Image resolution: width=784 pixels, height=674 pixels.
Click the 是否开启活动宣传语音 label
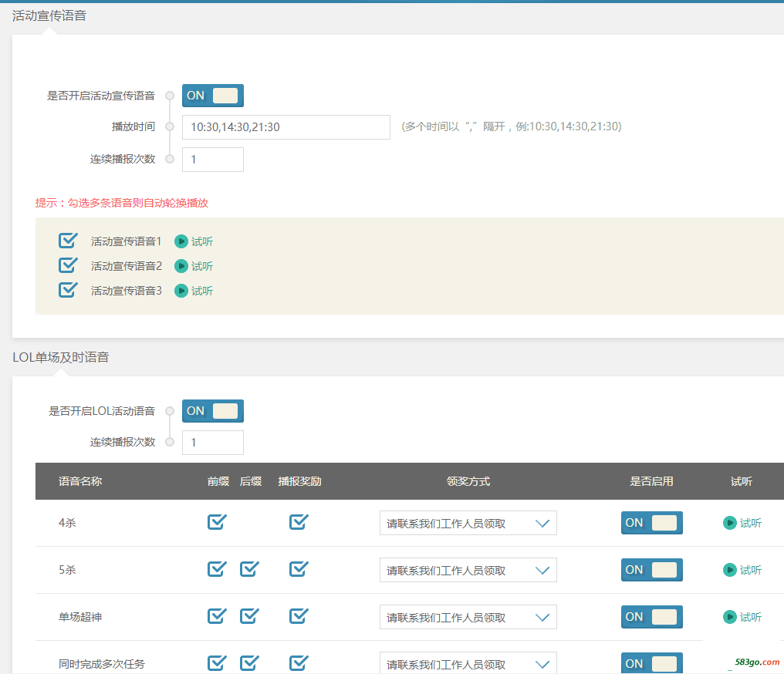click(x=101, y=96)
